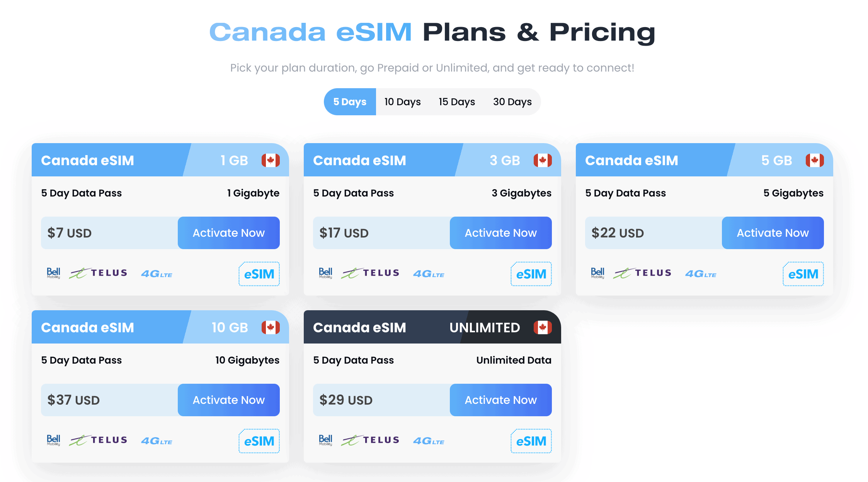The image size is (868, 482).
Task: Activate the $37 USD 10 GB plan
Action: tap(228, 400)
